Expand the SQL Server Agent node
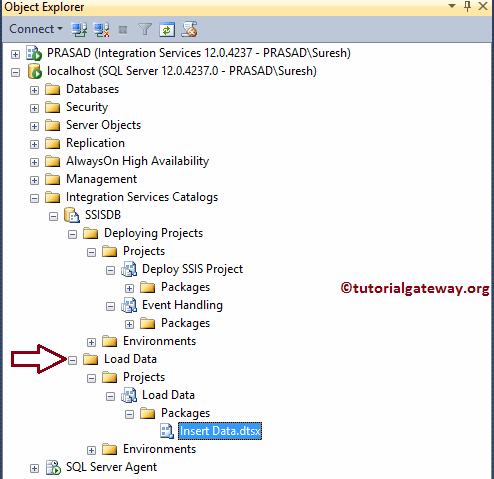Image resolution: width=494 pixels, height=479 pixels. [34, 468]
